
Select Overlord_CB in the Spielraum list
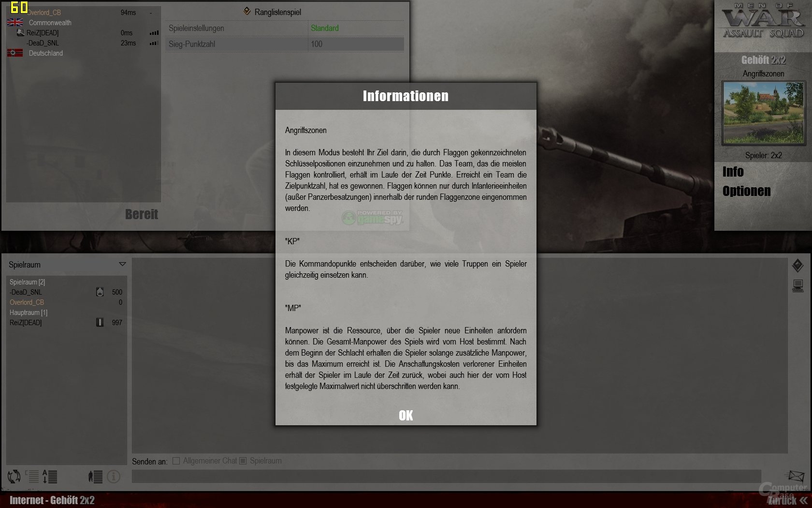click(27, 302)
